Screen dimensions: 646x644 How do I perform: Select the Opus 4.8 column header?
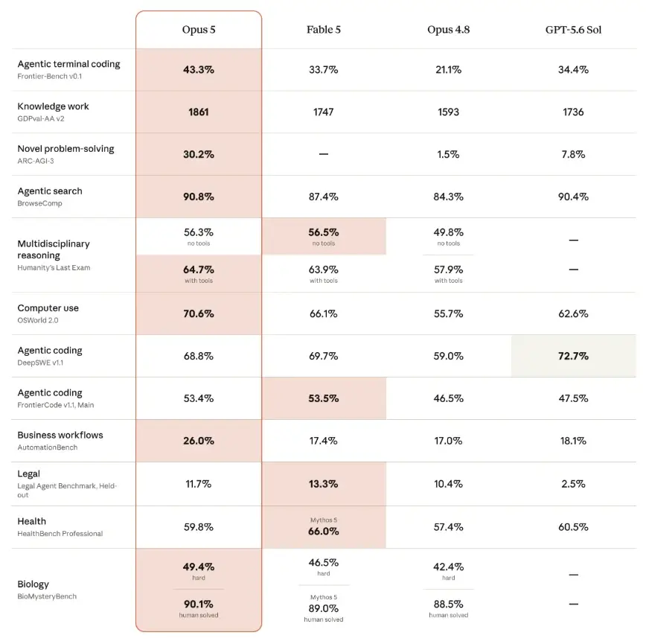pyautogui.click(x=448, y=30)
